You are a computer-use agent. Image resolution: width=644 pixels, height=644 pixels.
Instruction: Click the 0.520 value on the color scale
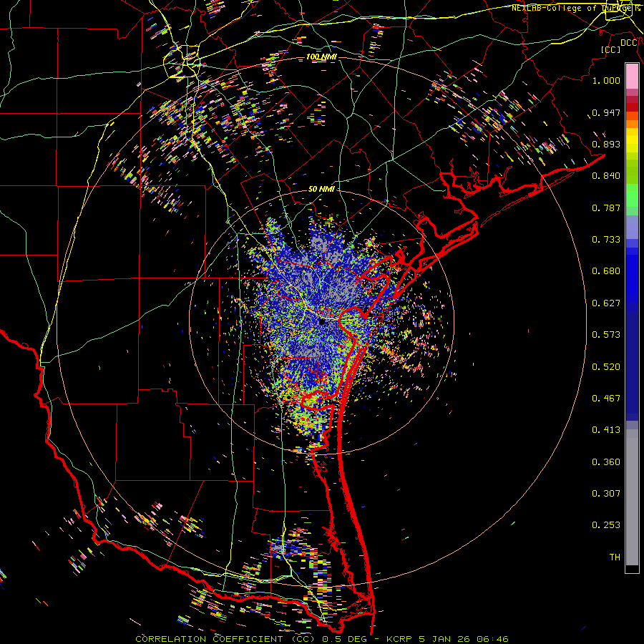coord(606,367)
